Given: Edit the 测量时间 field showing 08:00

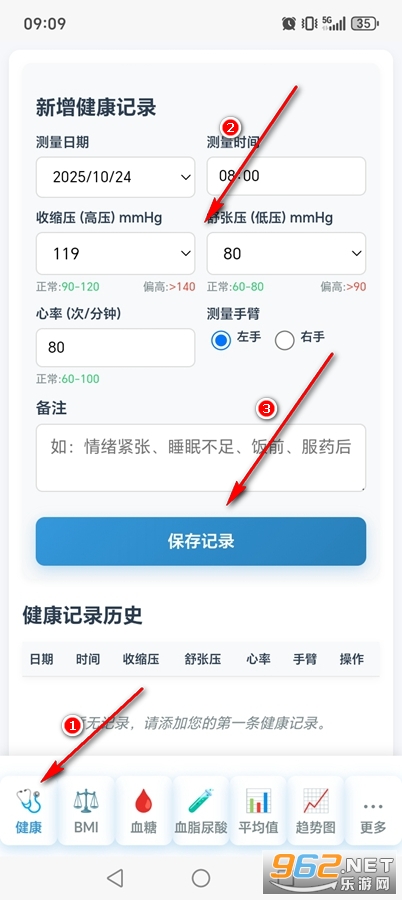Looking at the screenshot, I should (x=286, y=176).
